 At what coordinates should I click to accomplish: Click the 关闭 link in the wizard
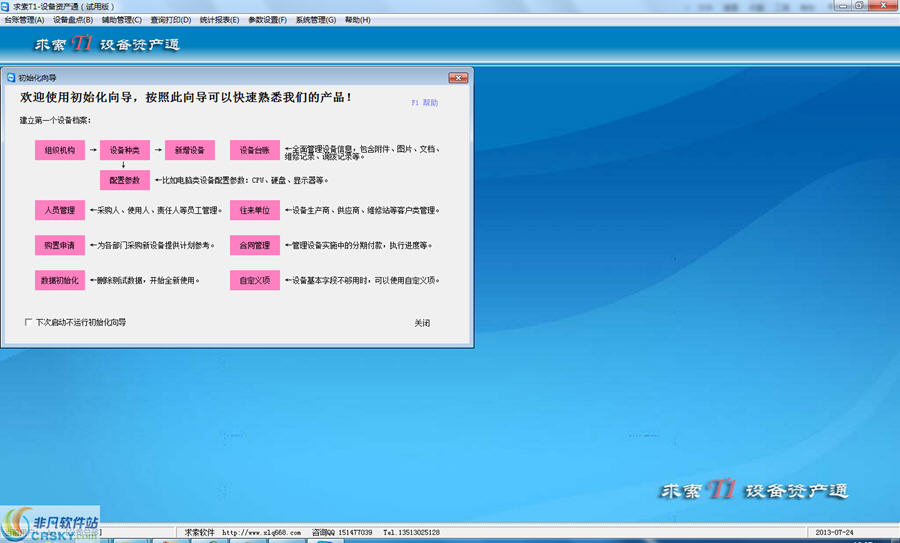(x=422, y=323)
